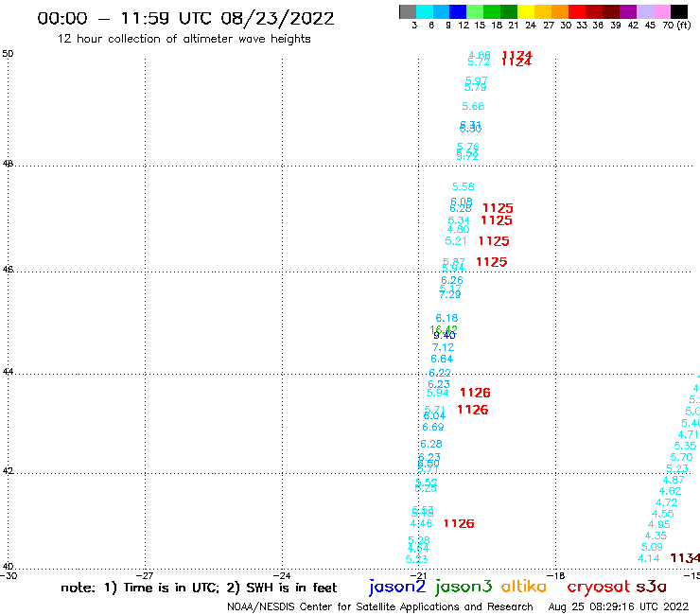Viewport: 700px width, 615px height.
Task: Select the dark blue swatch in the legend
Action: pos(458,11)
